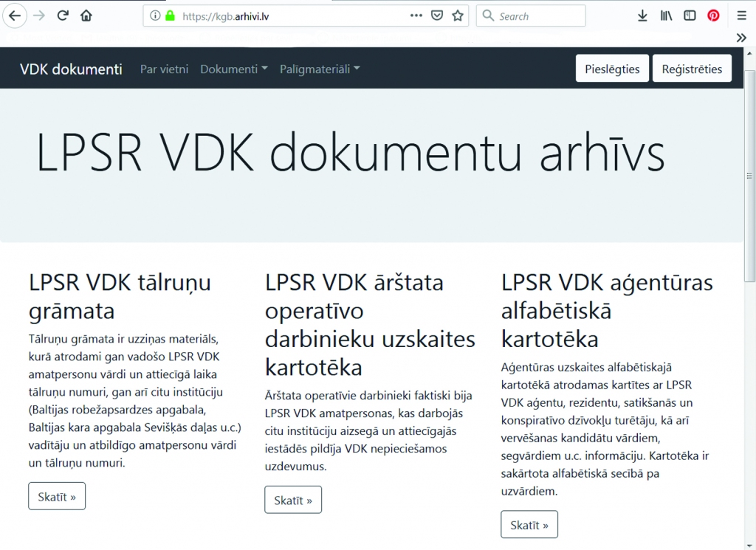Click heading LPSR VDK ārštata operatīvo darbinieku
This screenshot has height=550, width=756.
click(370, 324)
